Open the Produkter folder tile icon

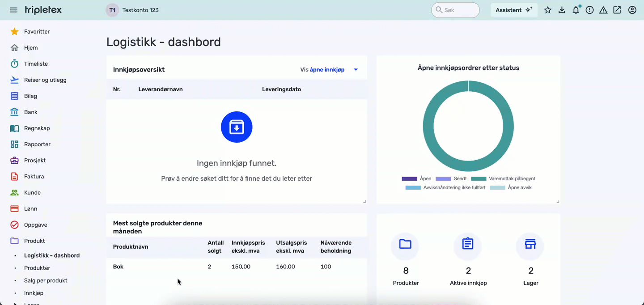[x=405, y=244]
